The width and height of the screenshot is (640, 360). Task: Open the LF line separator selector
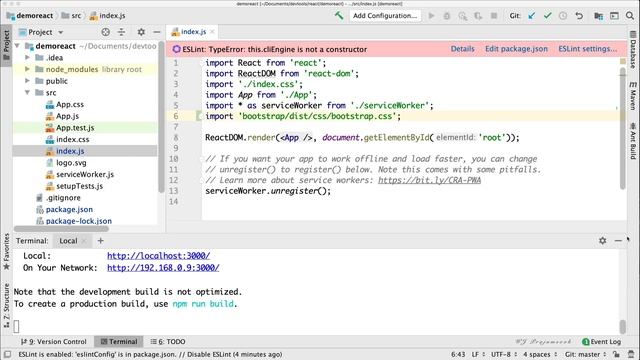coord(478,354)
